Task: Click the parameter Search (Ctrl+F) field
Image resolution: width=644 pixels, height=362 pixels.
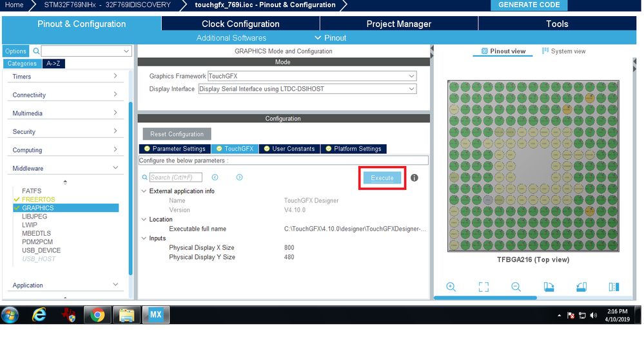Action: point(176,177)
